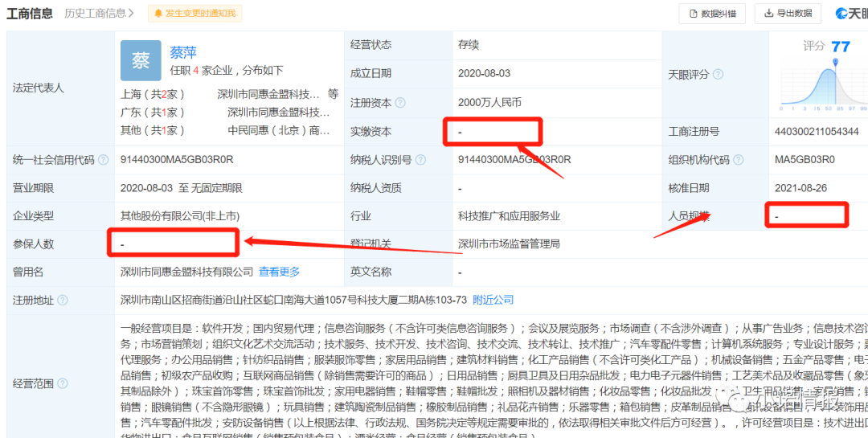Click 其他 (共1家) region entry
The width and height of the screenshot is (868, 438).
pos(153,131)
